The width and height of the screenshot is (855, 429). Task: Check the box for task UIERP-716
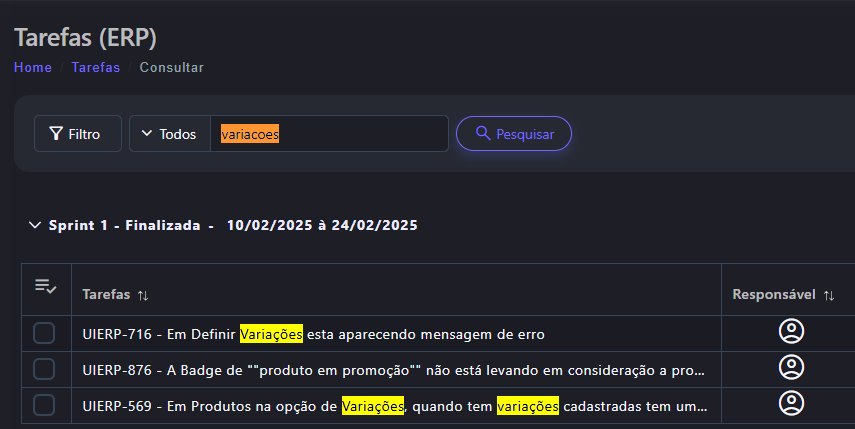point(44,334)
